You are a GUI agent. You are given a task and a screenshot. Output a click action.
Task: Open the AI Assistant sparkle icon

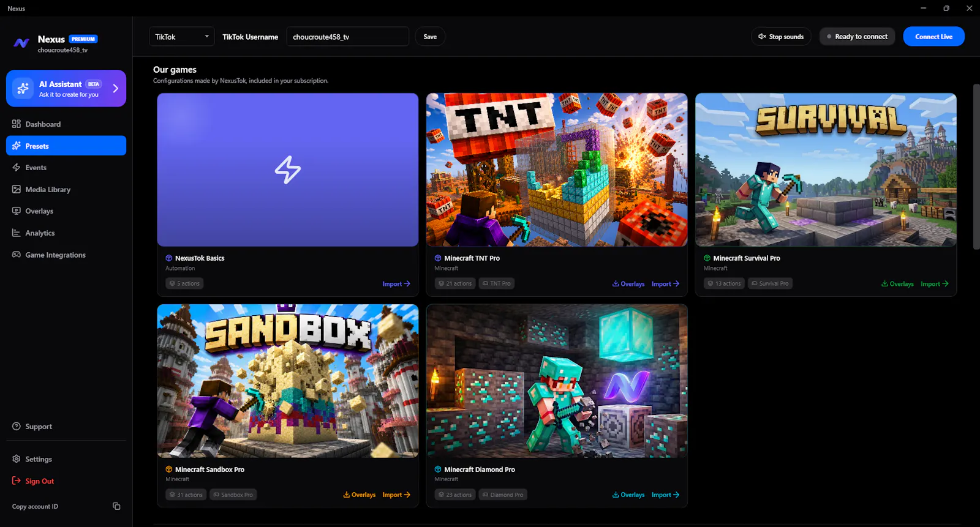pos(23,88)
